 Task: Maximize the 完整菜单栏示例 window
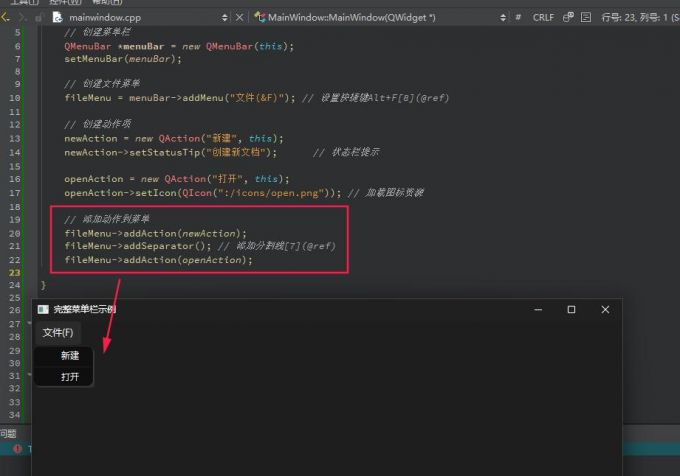[571, 310]
